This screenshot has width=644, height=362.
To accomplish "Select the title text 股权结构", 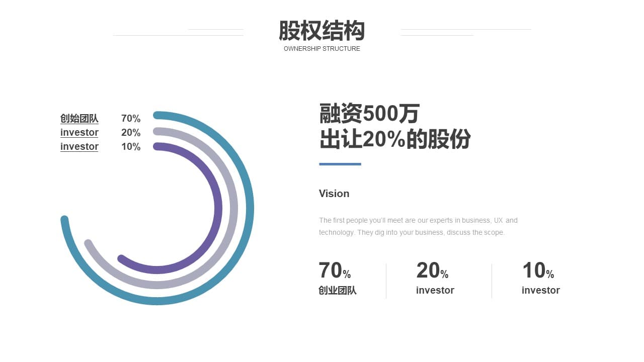I will pyautogui.click(x=321, y=31).
